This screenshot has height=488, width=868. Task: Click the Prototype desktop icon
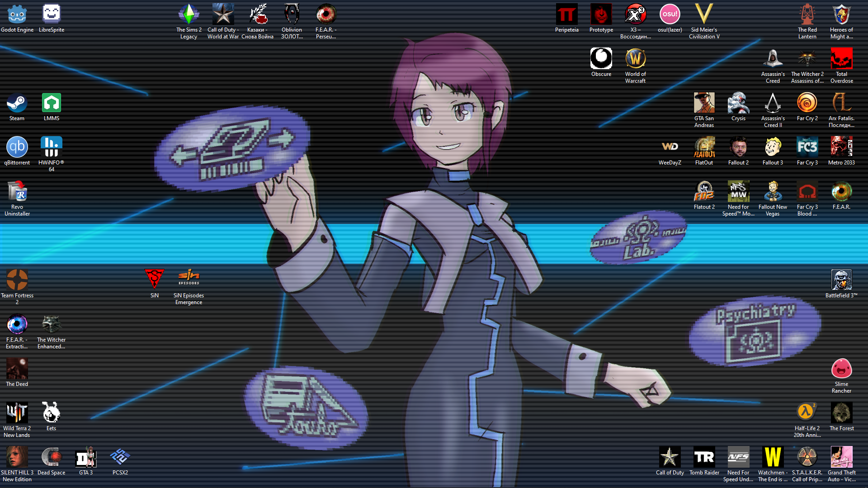click(x=601, y=18)
